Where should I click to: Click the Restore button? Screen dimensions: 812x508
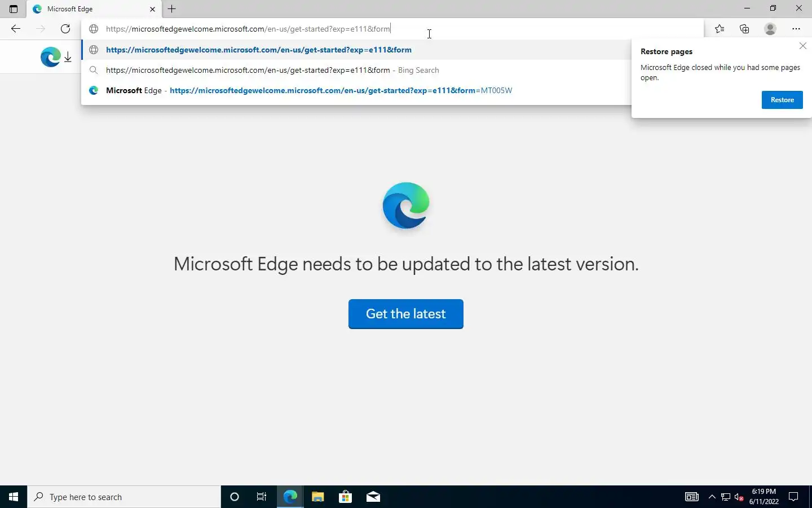[x=782, y=100]
